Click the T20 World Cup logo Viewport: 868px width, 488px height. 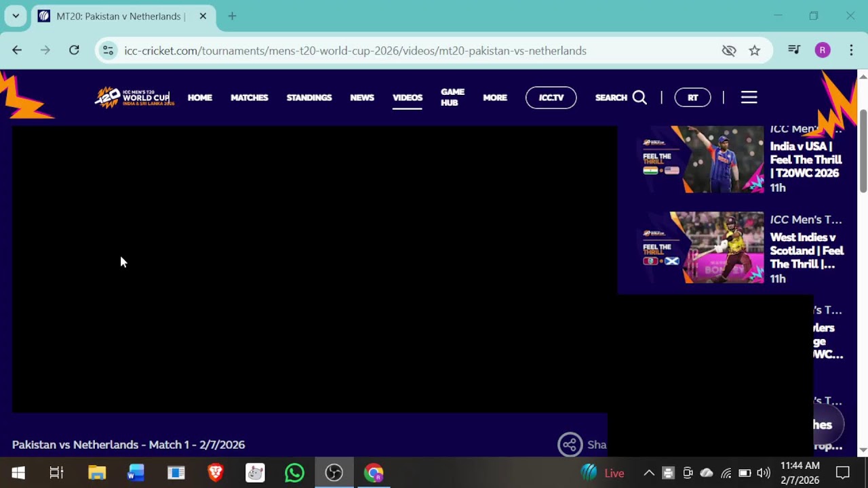(134, 98)
